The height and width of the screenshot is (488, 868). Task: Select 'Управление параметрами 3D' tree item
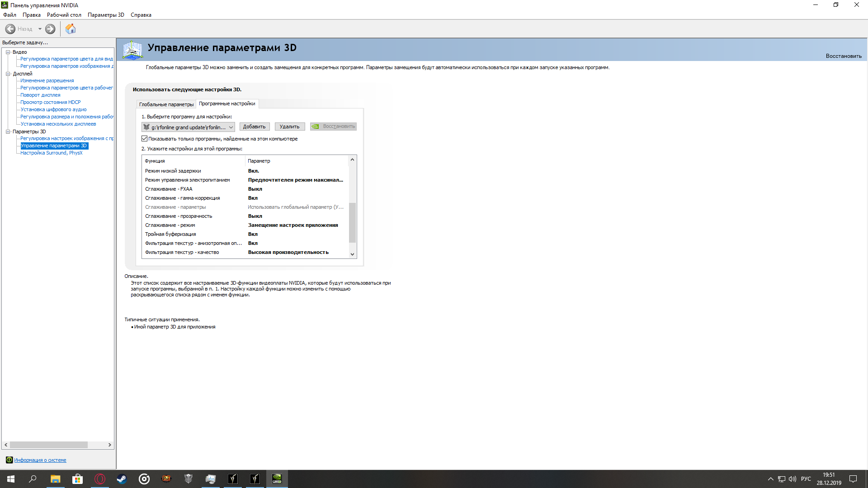(x=54, y=145)
